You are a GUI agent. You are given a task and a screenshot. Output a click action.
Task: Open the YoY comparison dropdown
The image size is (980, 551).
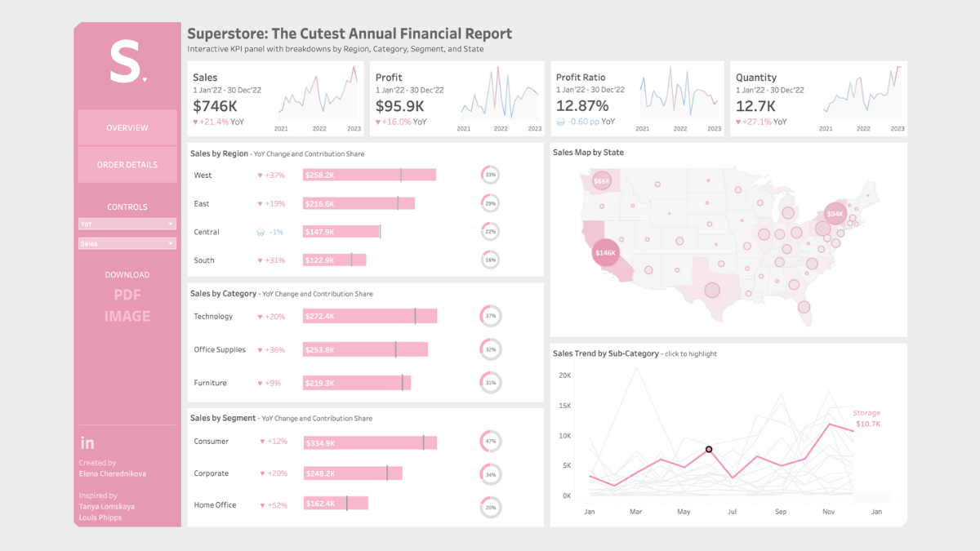tap(127, 224)
